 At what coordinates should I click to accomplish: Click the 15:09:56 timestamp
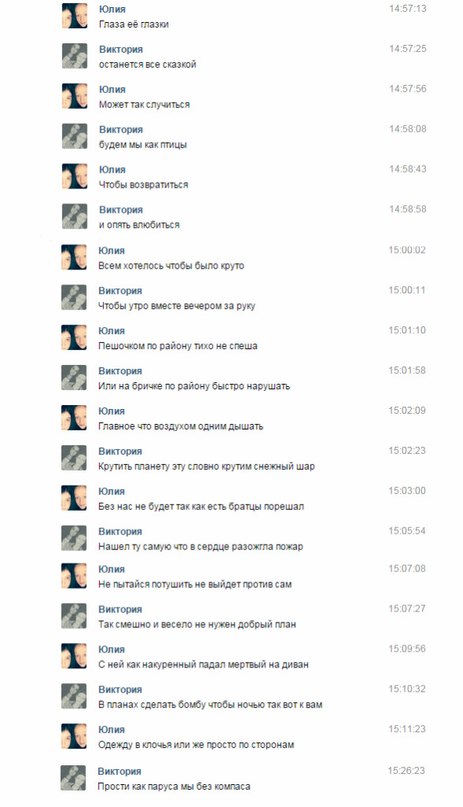pos(407,649)
